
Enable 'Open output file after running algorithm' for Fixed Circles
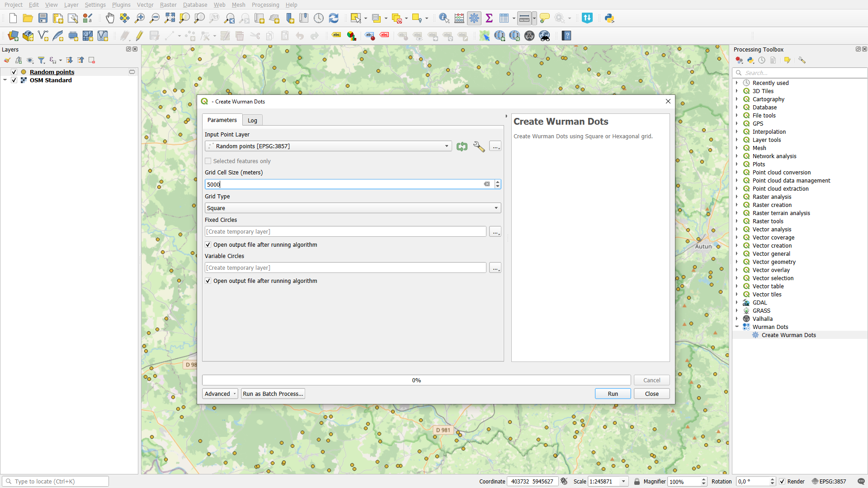click(x=209, y=244)
